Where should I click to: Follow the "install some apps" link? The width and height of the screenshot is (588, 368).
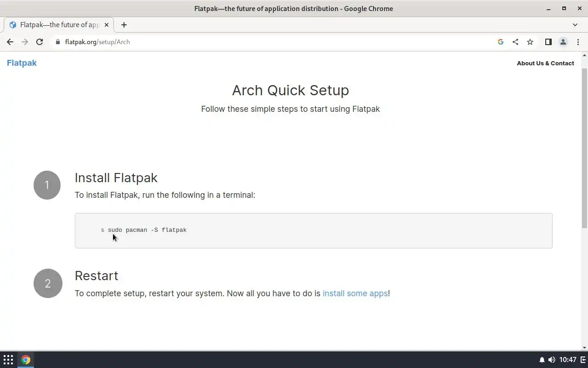(x=355, y=293)
